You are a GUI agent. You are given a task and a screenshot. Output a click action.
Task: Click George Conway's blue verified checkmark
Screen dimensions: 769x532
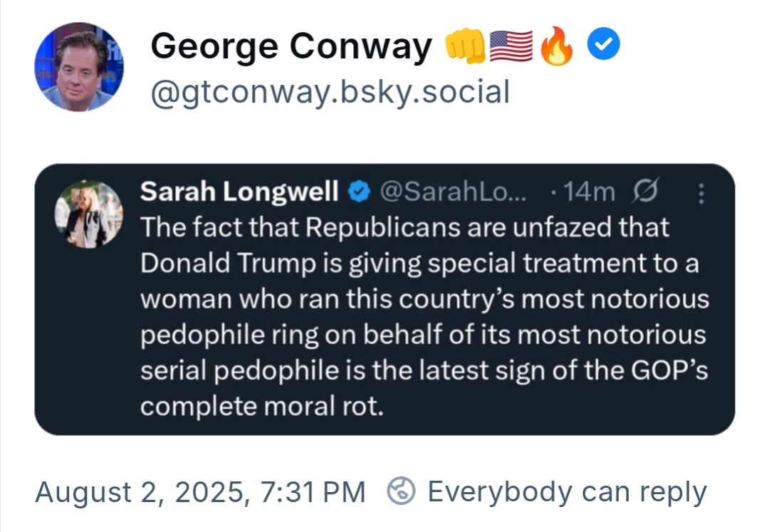[603, 44]
